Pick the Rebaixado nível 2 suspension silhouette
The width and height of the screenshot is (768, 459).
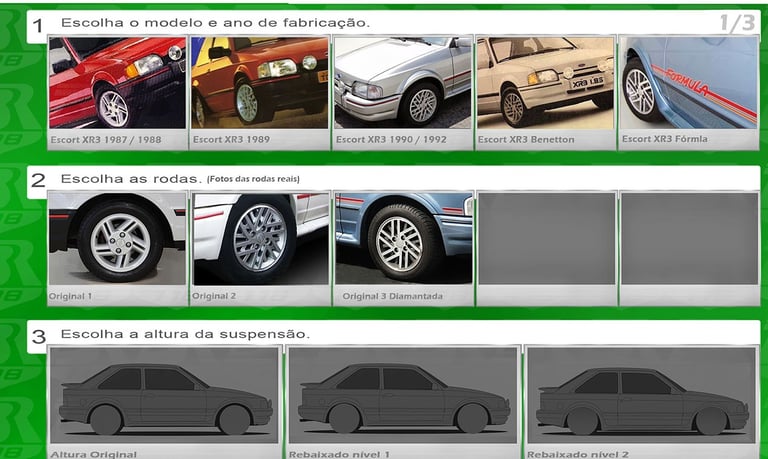[642, 396]
